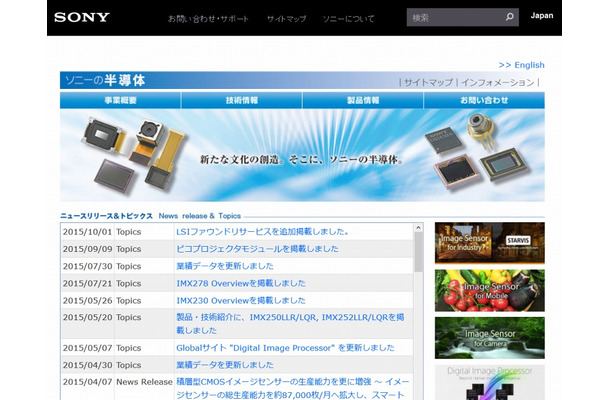This screenshot has width=610, height=400.
Task: Click the 2015/10/01 date cell
Action: click(x=88, y=232)
